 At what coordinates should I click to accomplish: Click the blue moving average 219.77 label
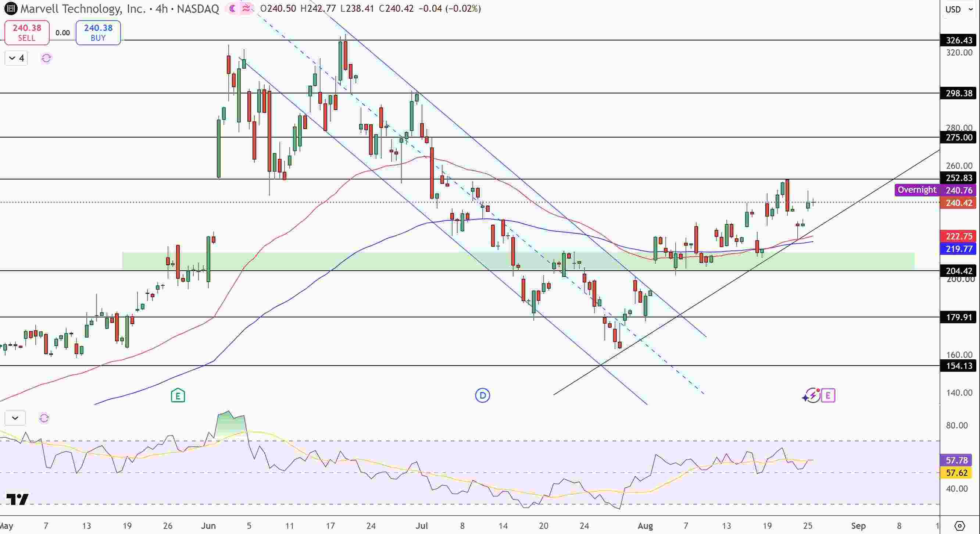[x=958, y=249]
